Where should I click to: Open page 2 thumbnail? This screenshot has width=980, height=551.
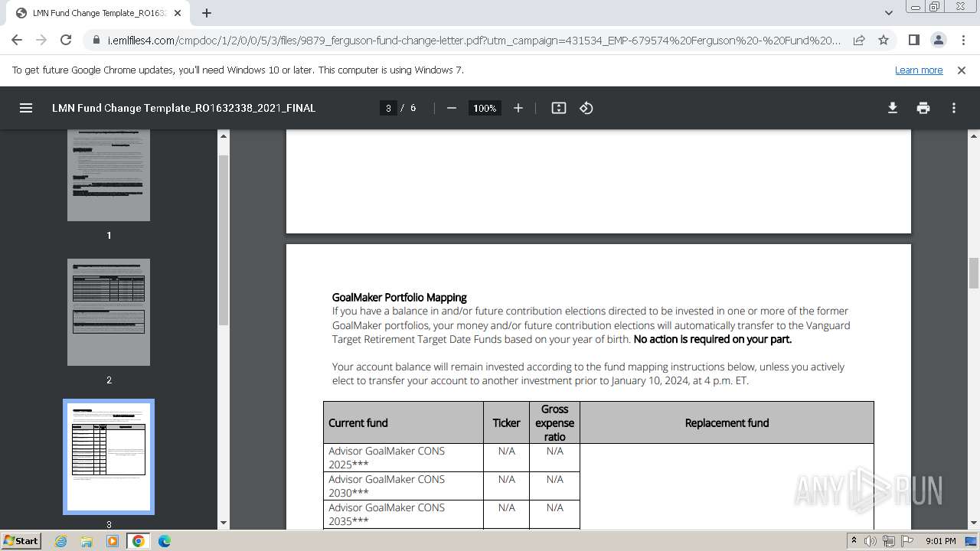(x=109, y=312)
